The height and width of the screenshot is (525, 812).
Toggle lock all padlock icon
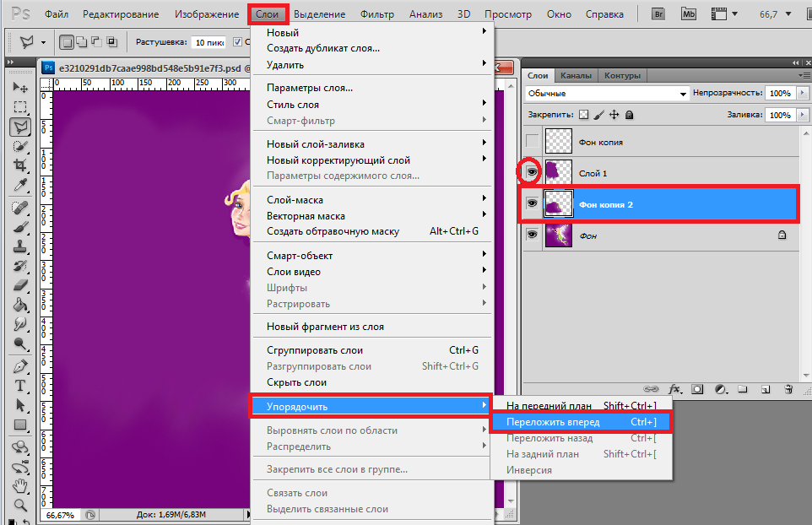coord(629,115)
